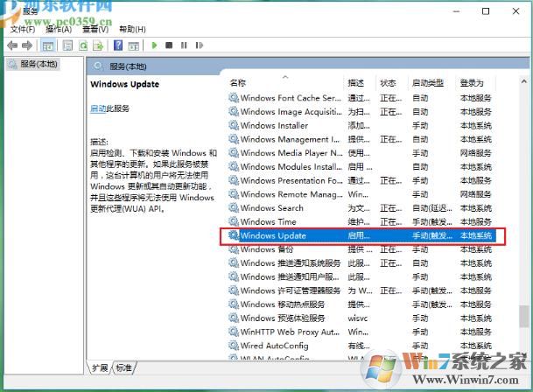Viewport: 533px width, 392px height.
Task: Select Windows Remote Management service
Action: 361,194
